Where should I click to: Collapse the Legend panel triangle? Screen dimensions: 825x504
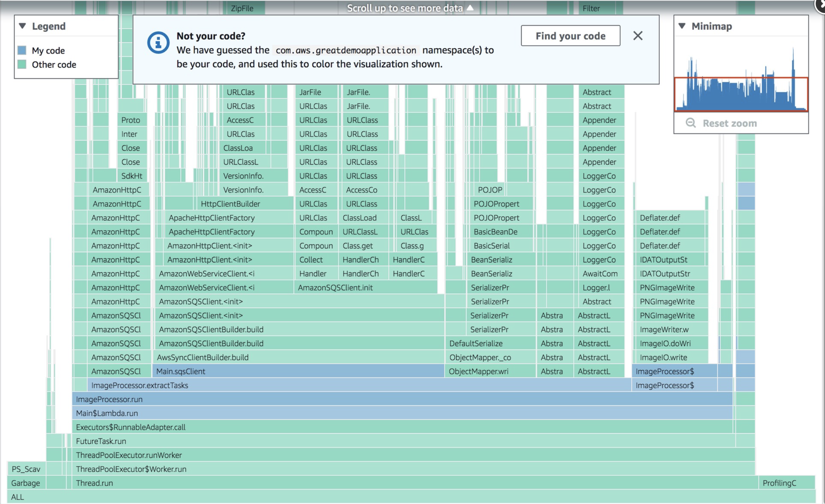[23, 26]
